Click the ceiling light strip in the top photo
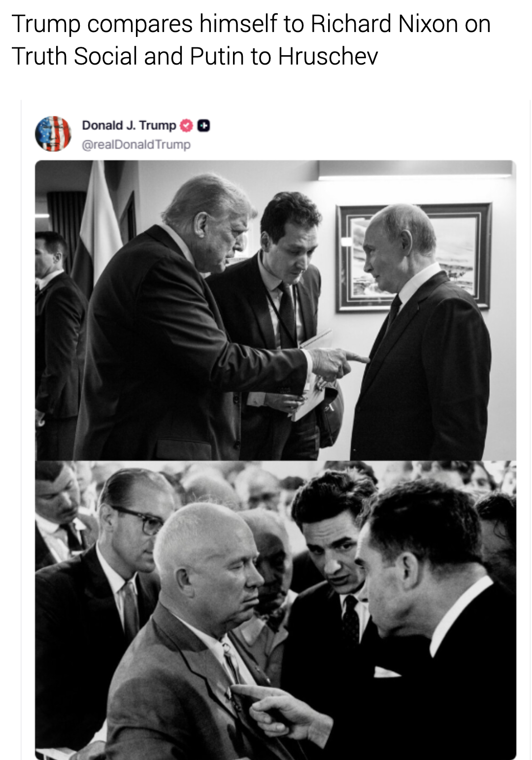 coord(415,170)
